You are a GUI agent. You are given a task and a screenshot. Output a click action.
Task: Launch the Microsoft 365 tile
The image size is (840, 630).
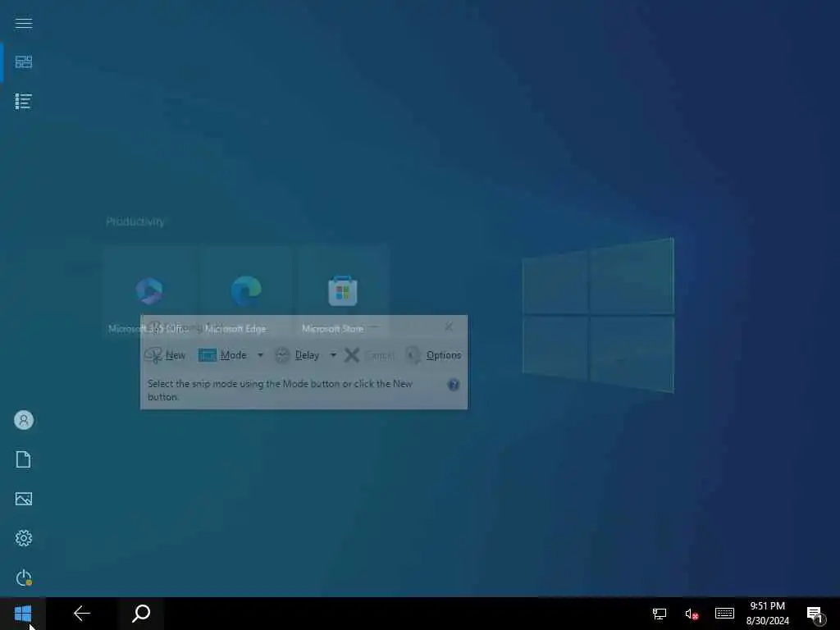click(x=149, y=292)
